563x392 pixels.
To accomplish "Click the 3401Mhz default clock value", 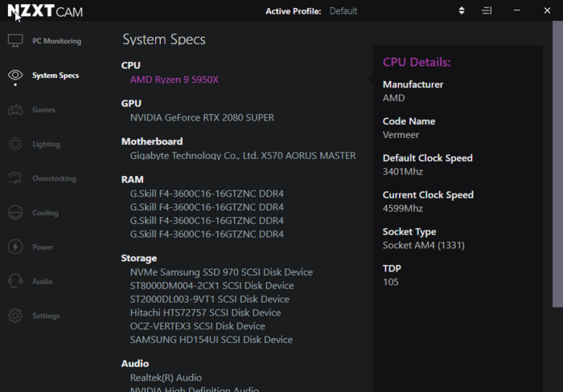I will click(403, 172).
